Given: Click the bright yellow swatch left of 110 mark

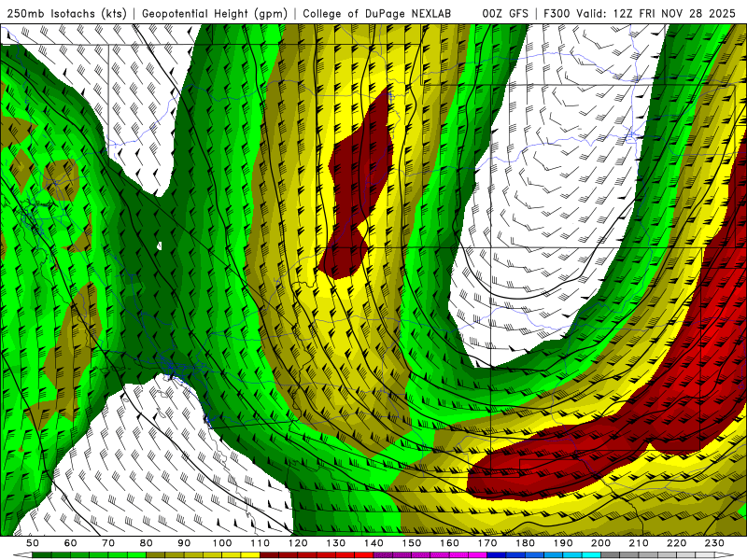Looking at the screenshot, I should click(250, 555).
